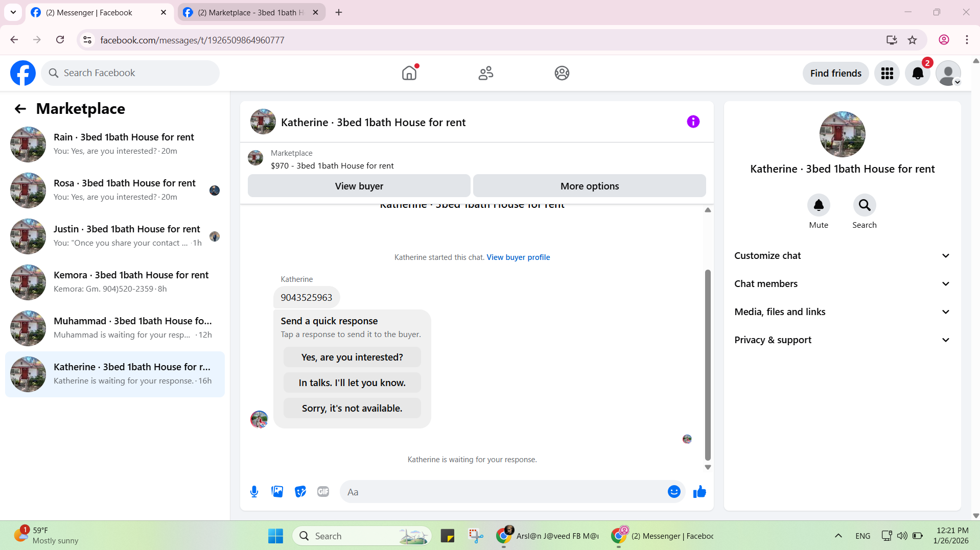Go back from Marketplace chats list
Image resolution: width=980 pixels, height=550 pixels.
tap(20, 109)
